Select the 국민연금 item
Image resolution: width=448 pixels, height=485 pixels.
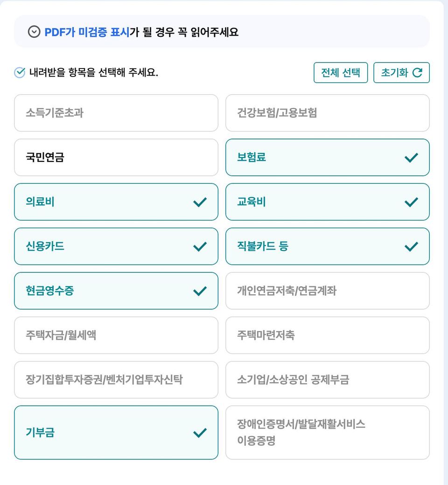116,158
